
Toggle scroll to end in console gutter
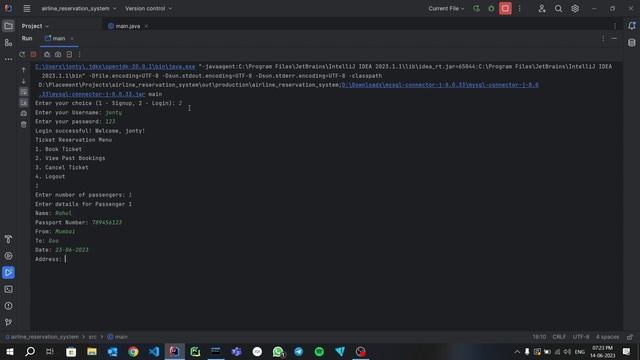click(x=24, y=102)
